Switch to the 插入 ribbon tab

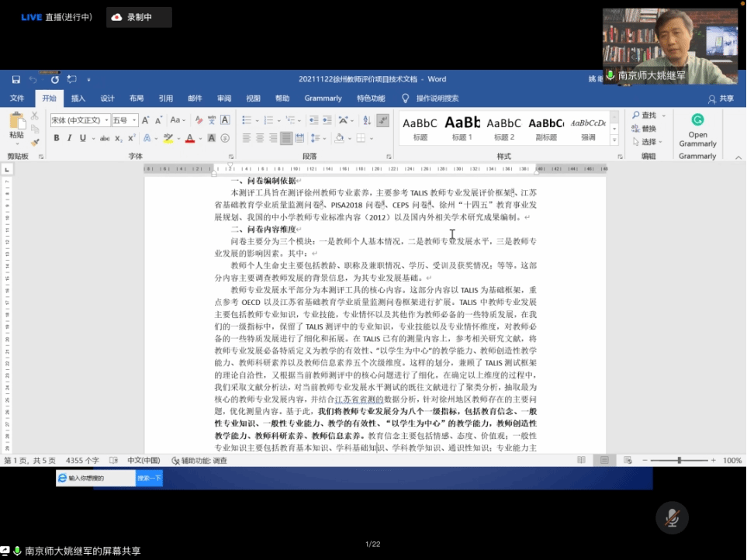pos(78,99)
